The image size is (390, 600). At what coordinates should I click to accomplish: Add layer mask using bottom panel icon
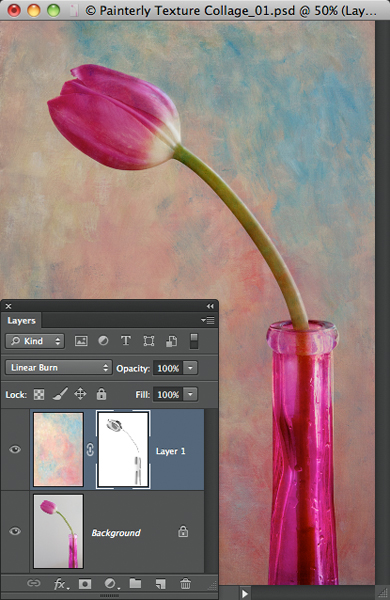click(x=85, y=584)
